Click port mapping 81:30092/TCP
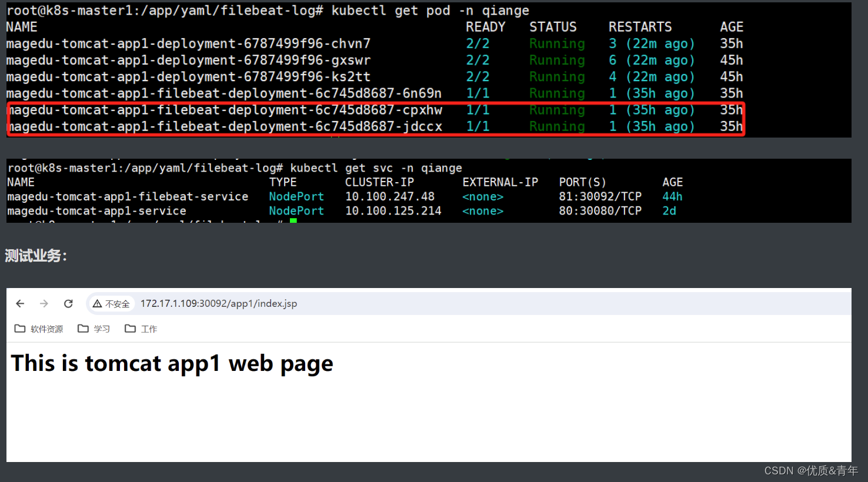Viewport: 868px width, 482px height. (600, 196)
